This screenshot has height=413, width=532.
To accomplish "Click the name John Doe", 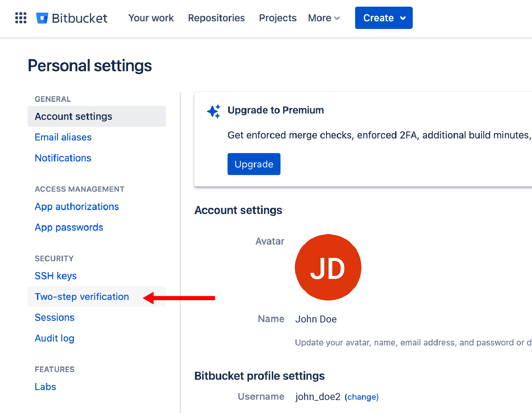I will [316, 319].
